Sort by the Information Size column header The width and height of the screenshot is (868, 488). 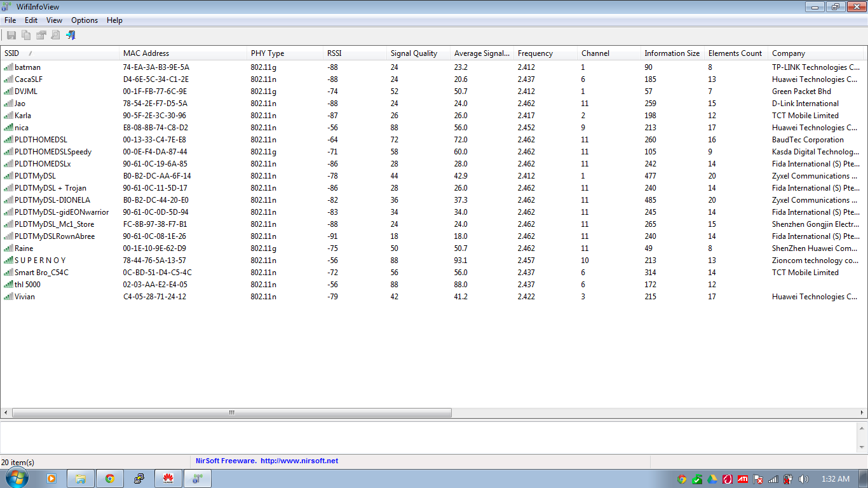pyautogui.click(x=672, y=53)
